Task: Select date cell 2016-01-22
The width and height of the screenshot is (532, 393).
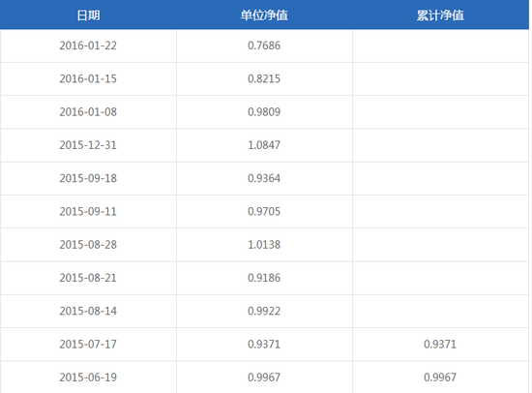Action: pos(88,45)
